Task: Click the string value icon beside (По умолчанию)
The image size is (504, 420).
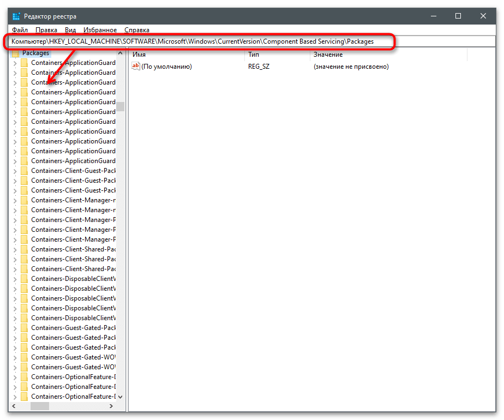Action: 136,67
